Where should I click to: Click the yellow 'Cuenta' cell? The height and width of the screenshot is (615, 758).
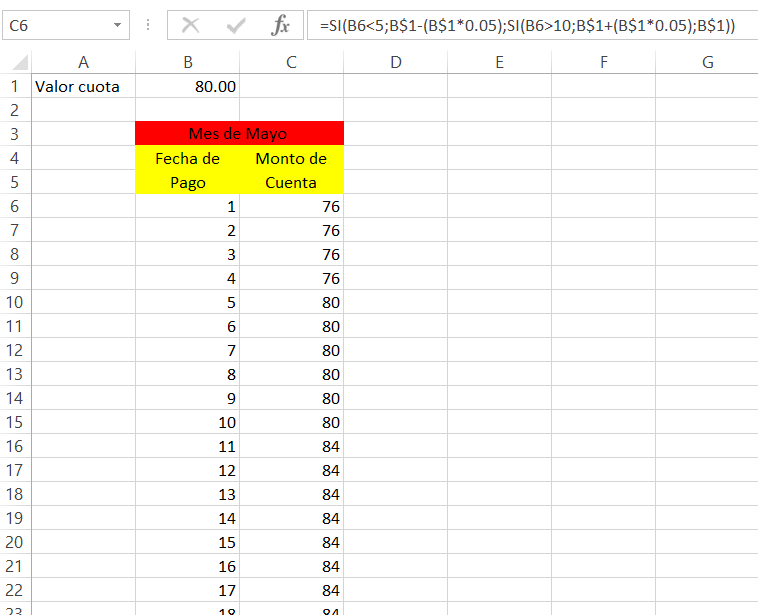tap(292, 182)
